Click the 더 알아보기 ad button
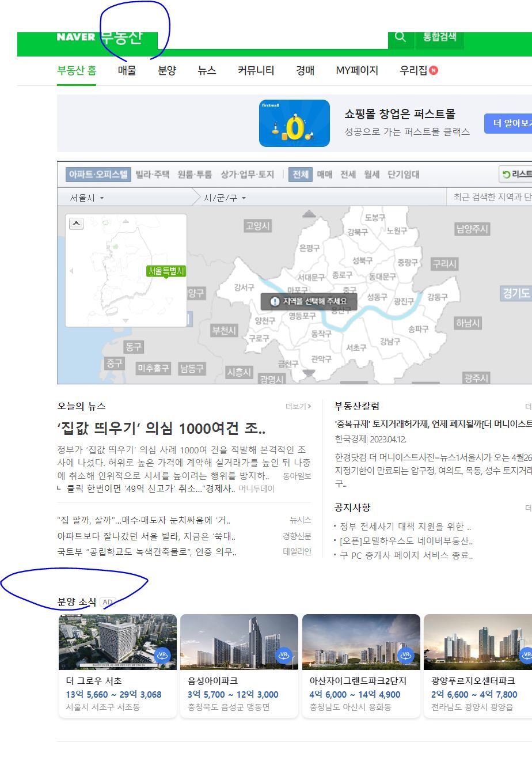The width and height of the screenshot is (532, 776). [509, 123]
